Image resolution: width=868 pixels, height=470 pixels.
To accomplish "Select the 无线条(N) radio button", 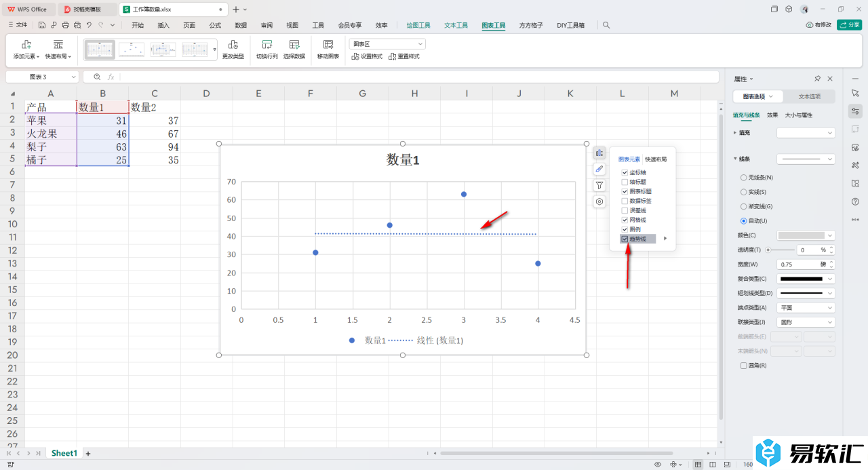I will pyautogui.click(x=744, y=177).
